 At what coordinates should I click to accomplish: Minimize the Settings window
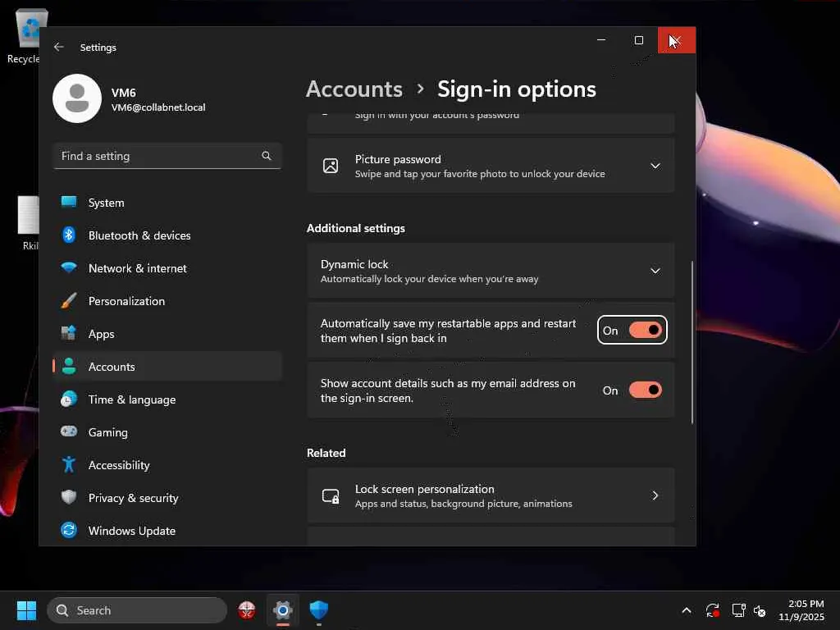[x=601, y=39]
